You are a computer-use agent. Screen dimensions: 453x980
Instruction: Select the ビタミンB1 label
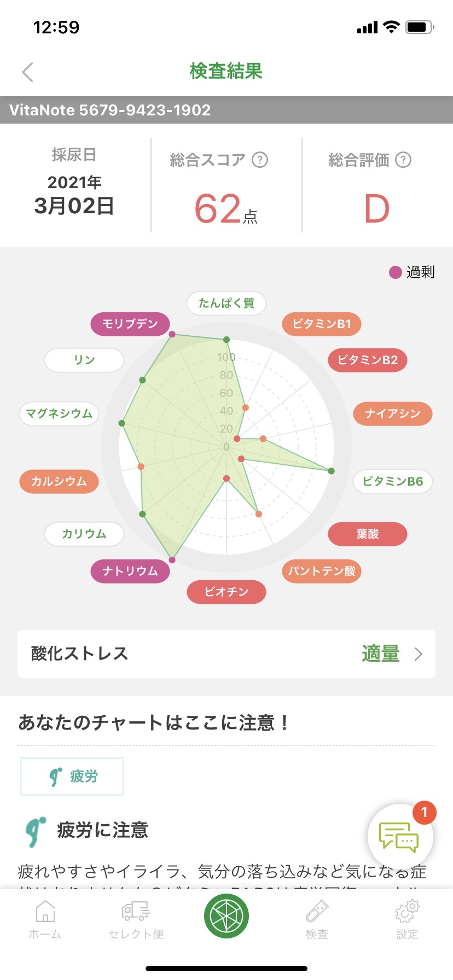(x=322, y=324)
